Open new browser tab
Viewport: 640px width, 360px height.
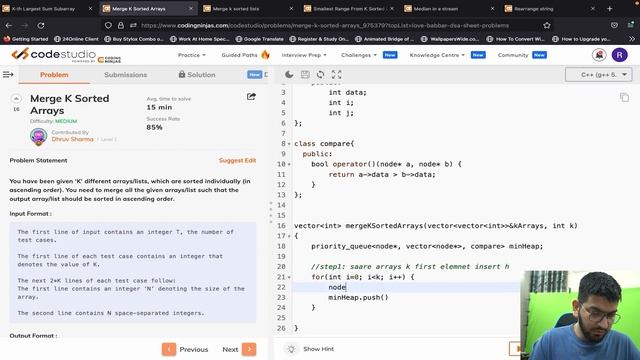tap(609, 9)
